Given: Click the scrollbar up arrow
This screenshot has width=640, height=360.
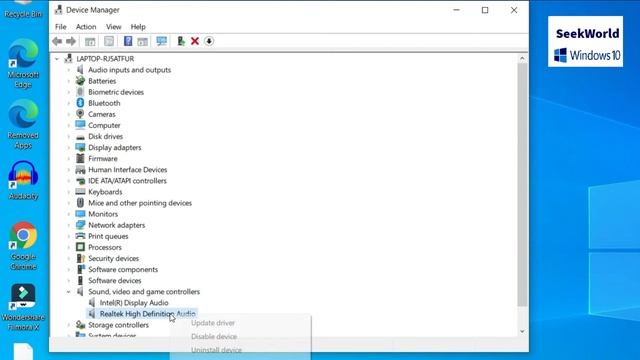Looking at the screenshot, I should pyautogui.click(x=522, y=59).
